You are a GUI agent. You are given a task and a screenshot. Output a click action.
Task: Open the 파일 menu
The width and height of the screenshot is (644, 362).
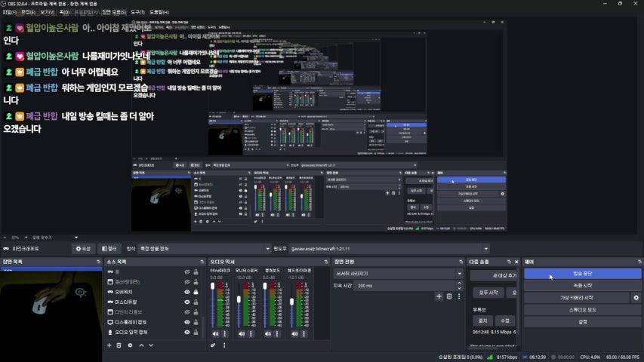[x=9, y=13]
